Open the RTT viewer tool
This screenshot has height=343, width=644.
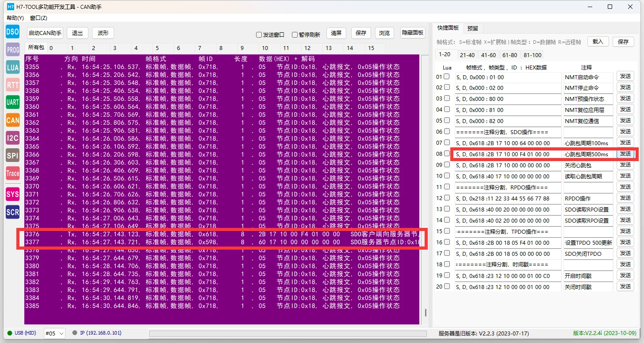pos(13,85)
